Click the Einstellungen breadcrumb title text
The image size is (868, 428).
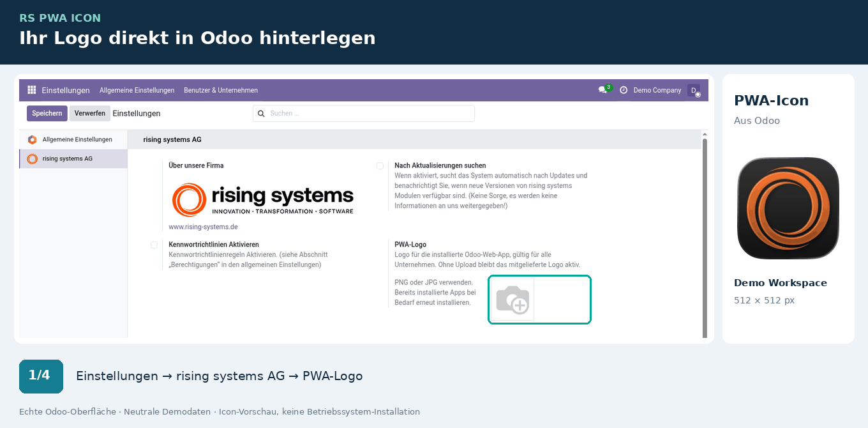137,114
